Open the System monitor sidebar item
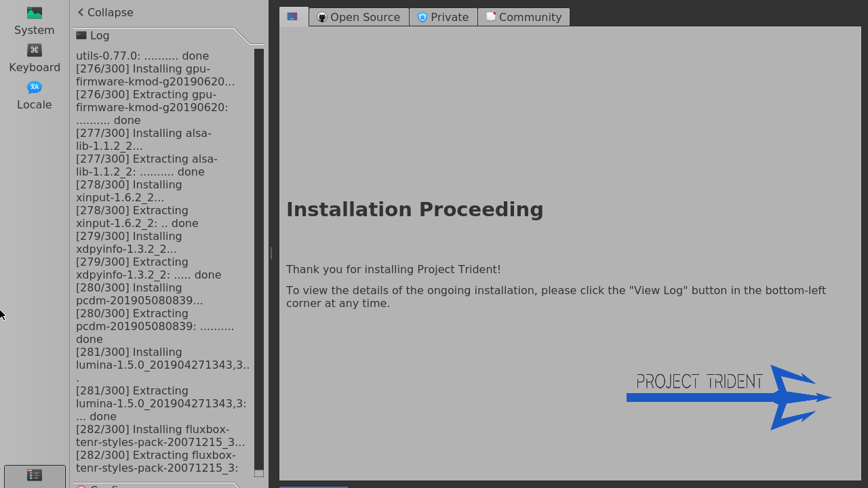The height and width of the screenshot is (488, 868). point(35,21)
